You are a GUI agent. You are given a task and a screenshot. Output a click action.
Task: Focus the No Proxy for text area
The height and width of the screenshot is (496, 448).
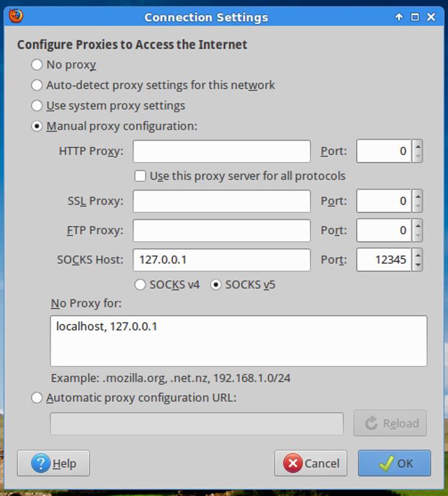(238, 341)
